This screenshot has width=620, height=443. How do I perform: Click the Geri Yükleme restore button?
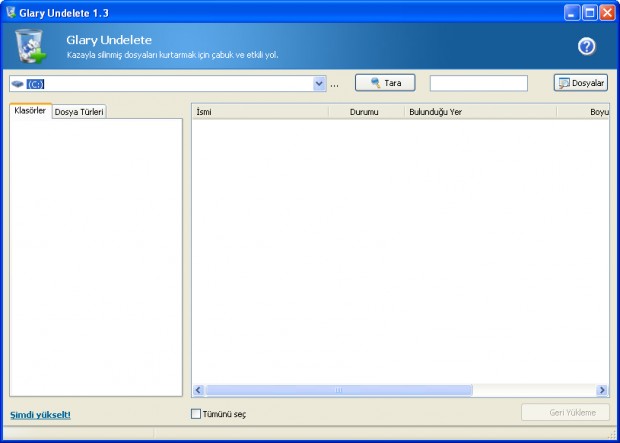[565, 413]
